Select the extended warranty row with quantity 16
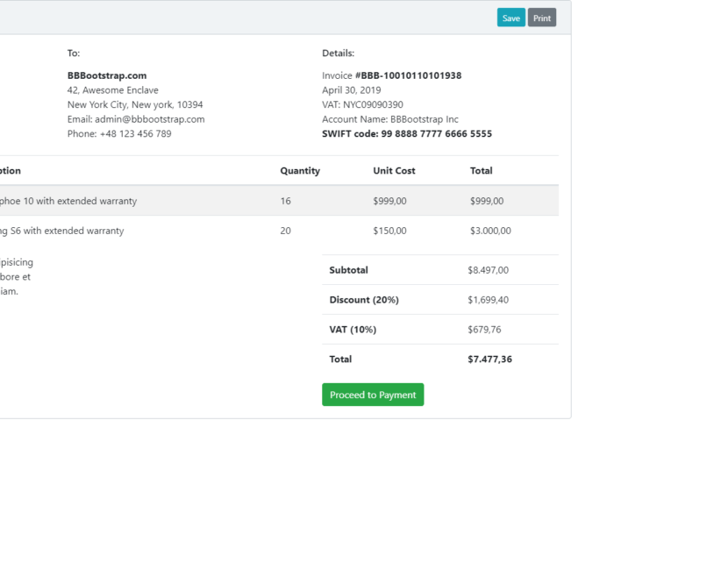This screenshot has width=728, height=577. (x=279, y=201)
